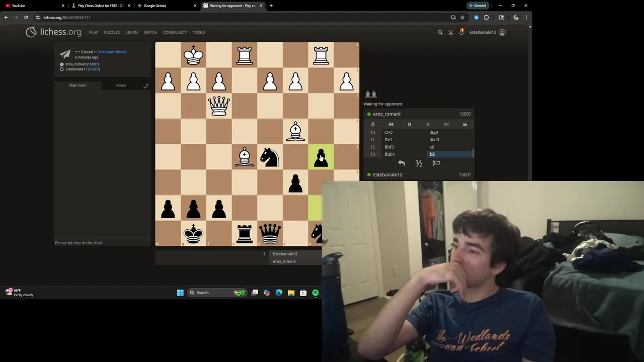Open the analysis board microscope icon
Viewport: 644px width, 362px height.
click(x=372, y=124)
